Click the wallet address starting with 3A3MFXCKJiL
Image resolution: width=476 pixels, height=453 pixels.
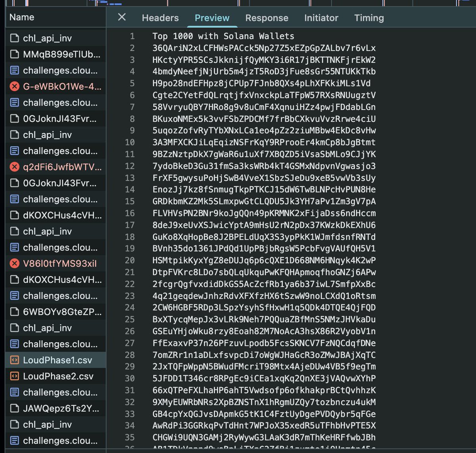tap(264, 142)
